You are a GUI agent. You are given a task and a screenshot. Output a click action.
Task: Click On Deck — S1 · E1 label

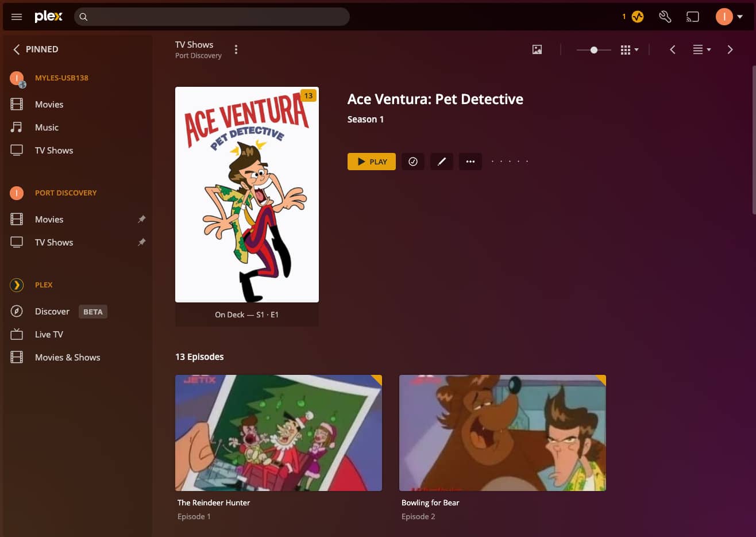247,314
